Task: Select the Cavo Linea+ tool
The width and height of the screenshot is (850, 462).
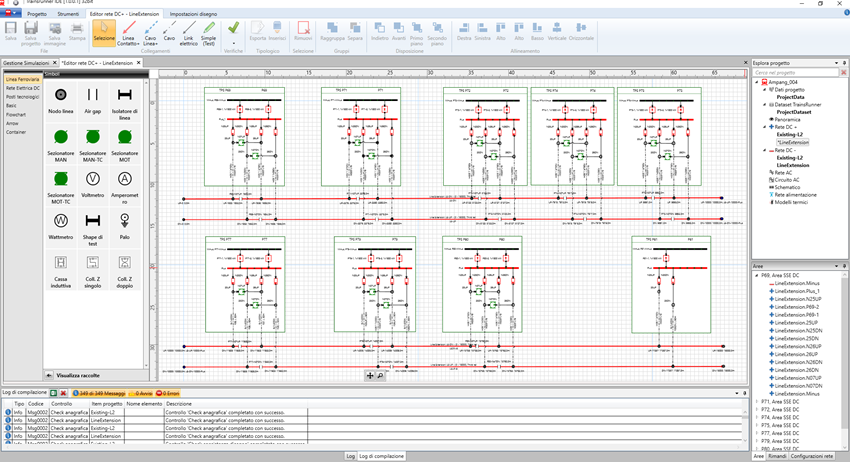Action: point(151,33)
